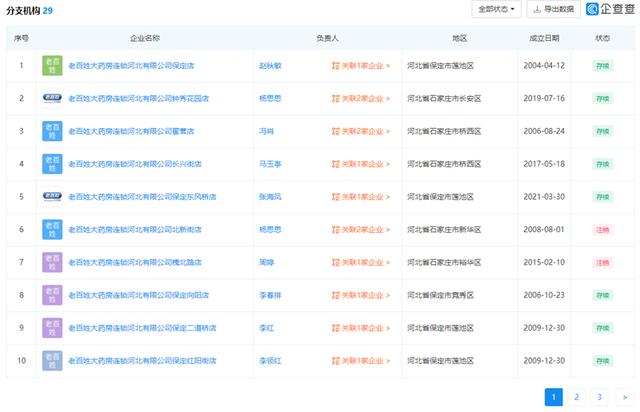The width and height of the screenshot is (640, 412).
Task: Click the responsible person name in row 3
Action: (266, 131)
